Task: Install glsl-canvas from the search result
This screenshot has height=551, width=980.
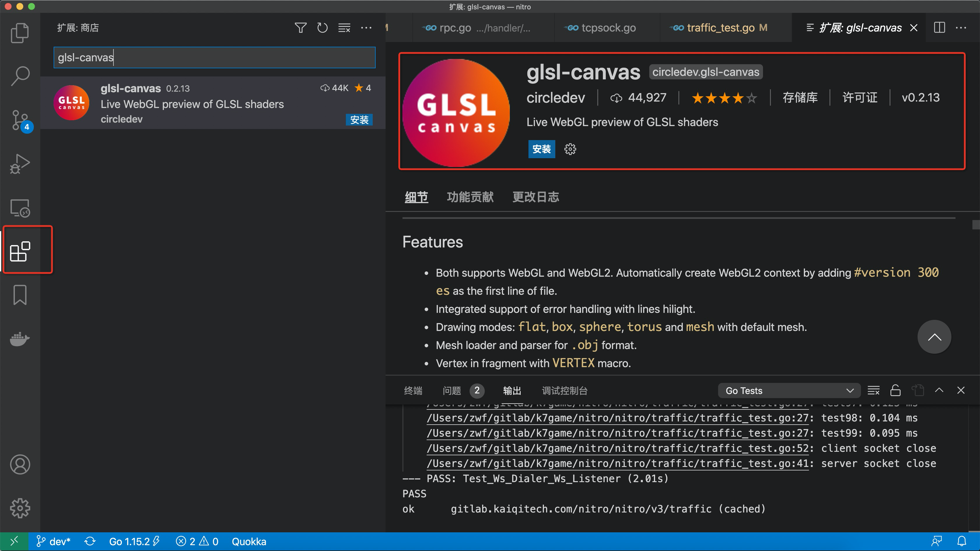Action: point(359,120)
